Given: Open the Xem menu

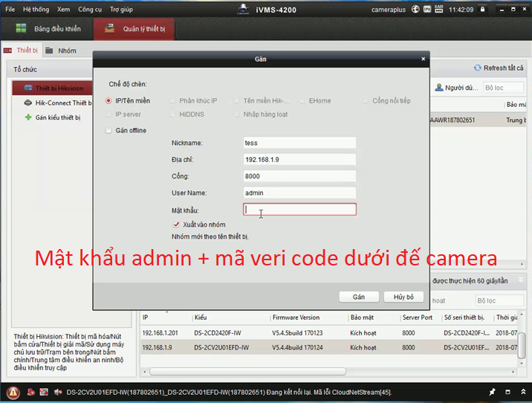Looking at the screenshot, I should 63,9.
